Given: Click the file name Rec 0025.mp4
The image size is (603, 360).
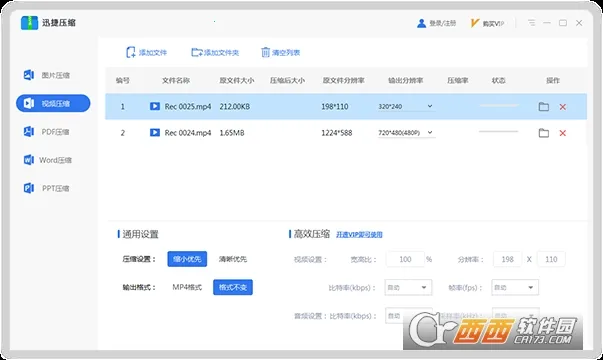Looking at the screenshot, I should point(188,107).
